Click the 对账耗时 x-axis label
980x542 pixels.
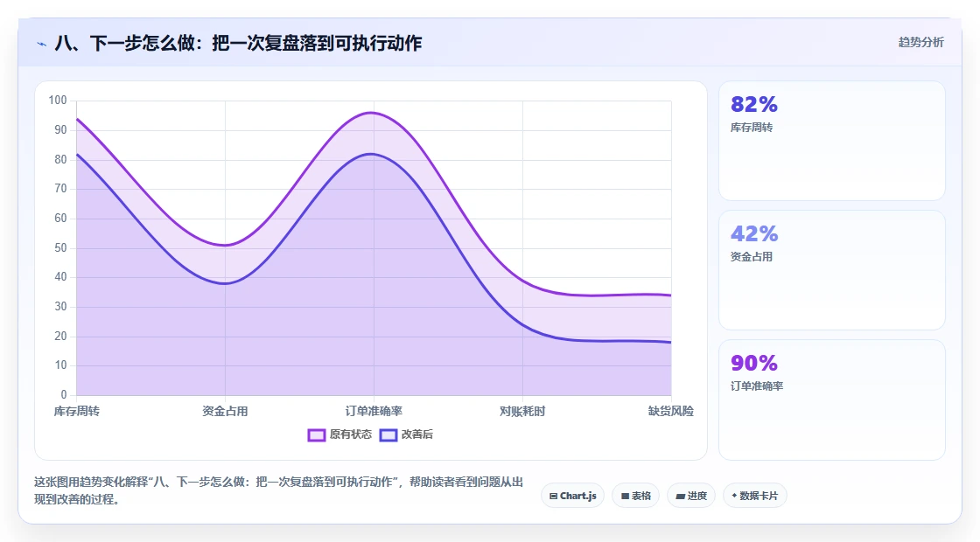[522, 412]
